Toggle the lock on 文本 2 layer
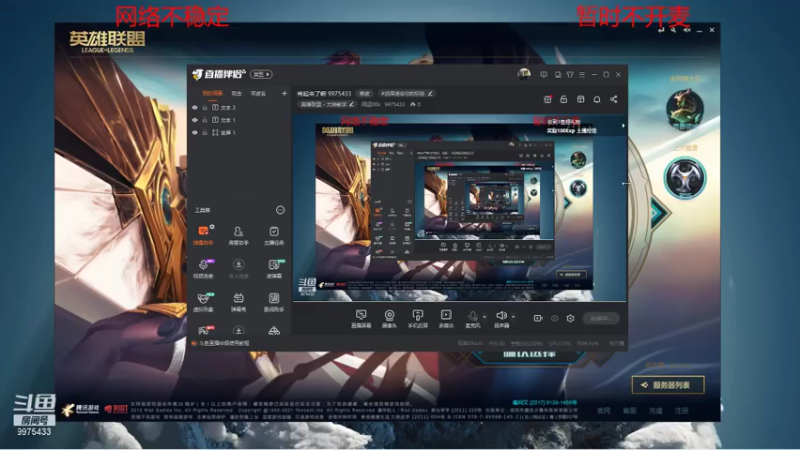 (205, 108)
